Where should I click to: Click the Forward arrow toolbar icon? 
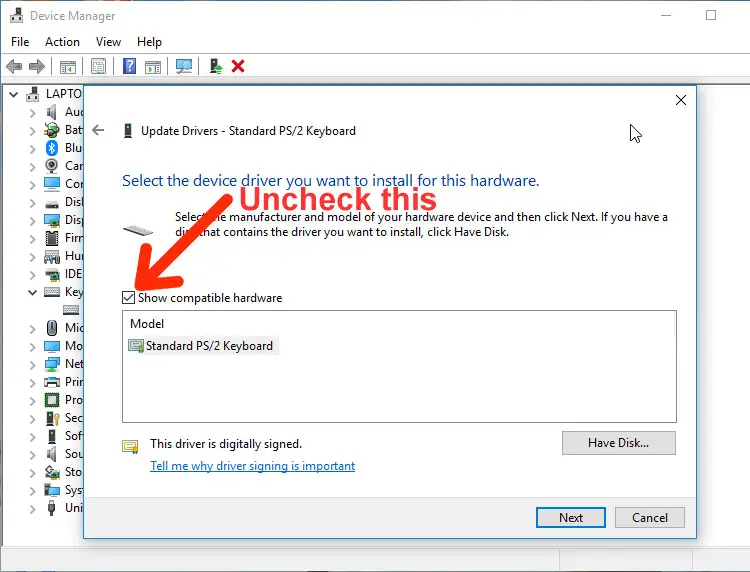point(37,66)
